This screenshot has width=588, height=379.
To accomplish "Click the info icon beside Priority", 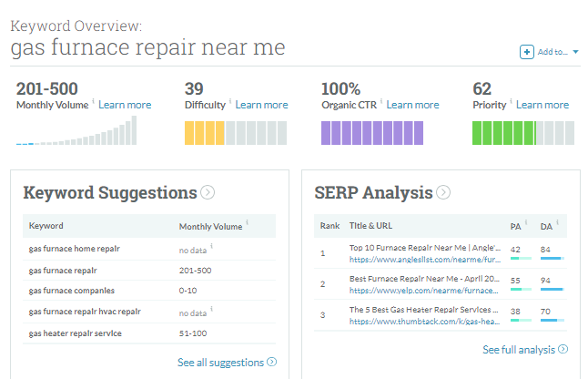I will [x=512, y=100].
